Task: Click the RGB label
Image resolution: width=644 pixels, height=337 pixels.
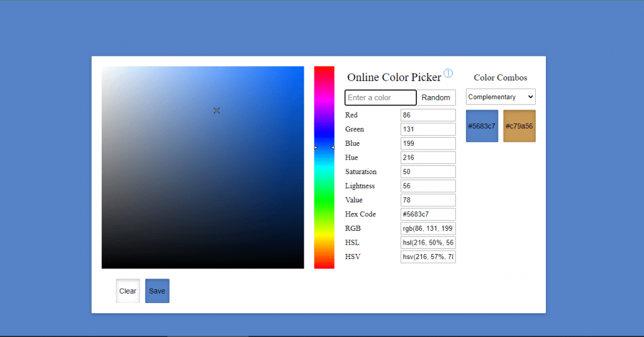Action: 353,228
